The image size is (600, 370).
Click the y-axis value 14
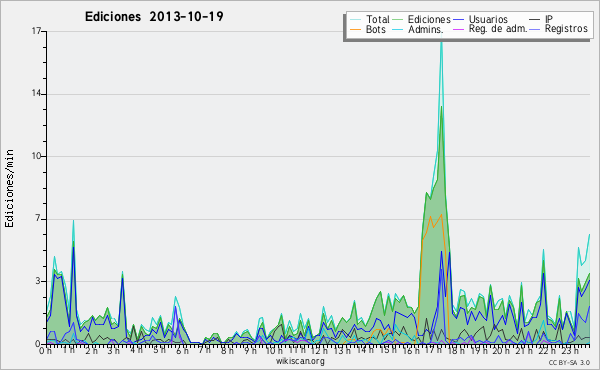[36, 94]
